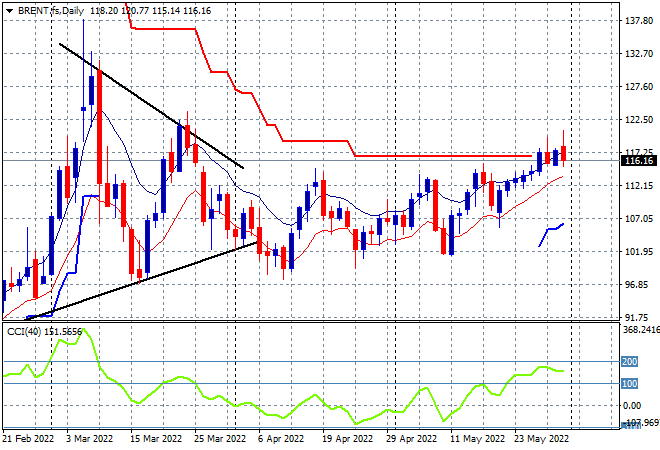The image size is (660, 450).
Task: Click the CCI 200 level label
Action: [630, 362]
